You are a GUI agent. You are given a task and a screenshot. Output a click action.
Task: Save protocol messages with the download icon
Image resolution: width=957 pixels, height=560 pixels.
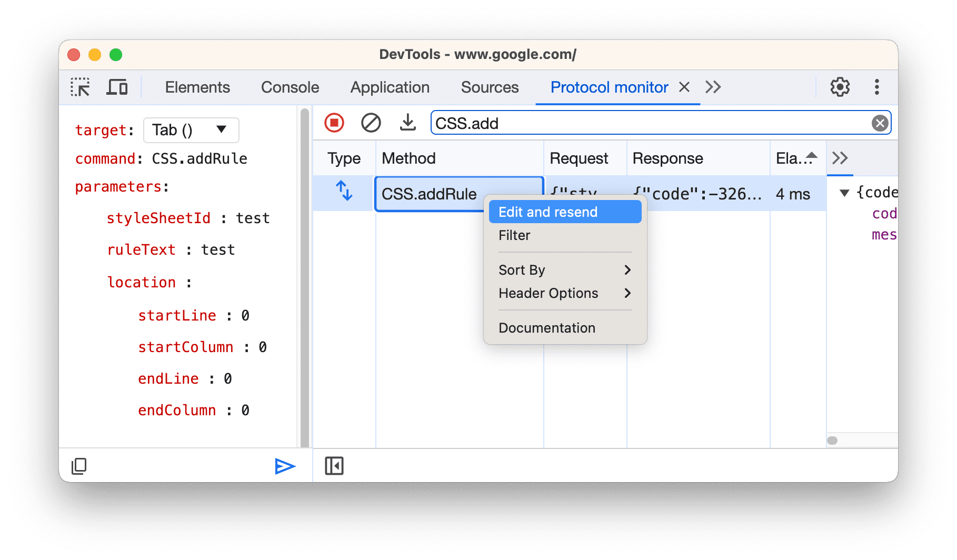coord(407,122)
